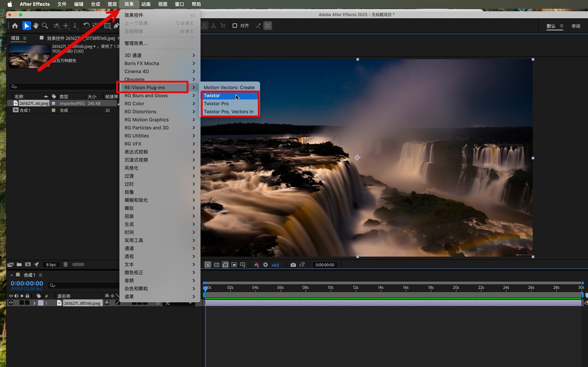Open the RGB channel display icon
This screenshot has width=588, height=367.
[257, 265]
